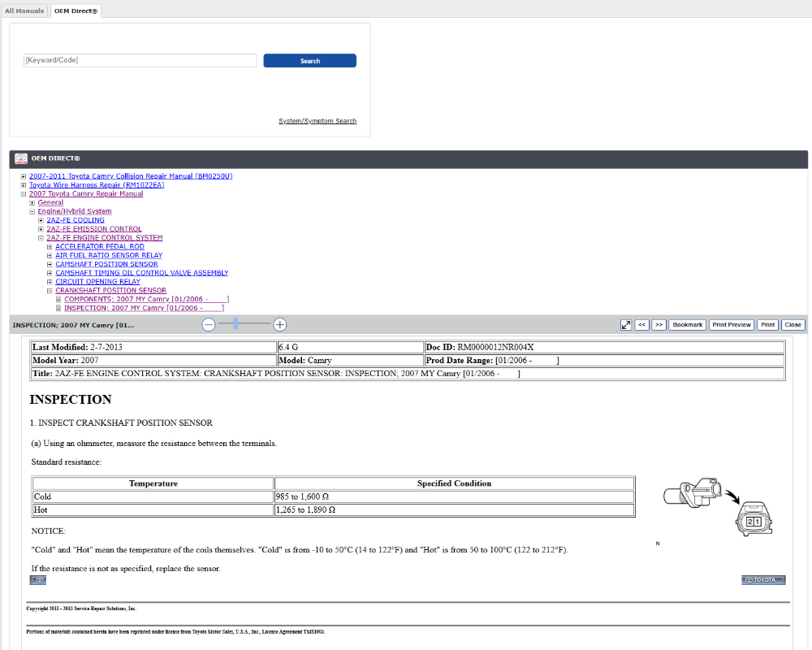
Task: Collapse the CRANKSHAFT POSITION SENSOR node
Action: [50, 292]
